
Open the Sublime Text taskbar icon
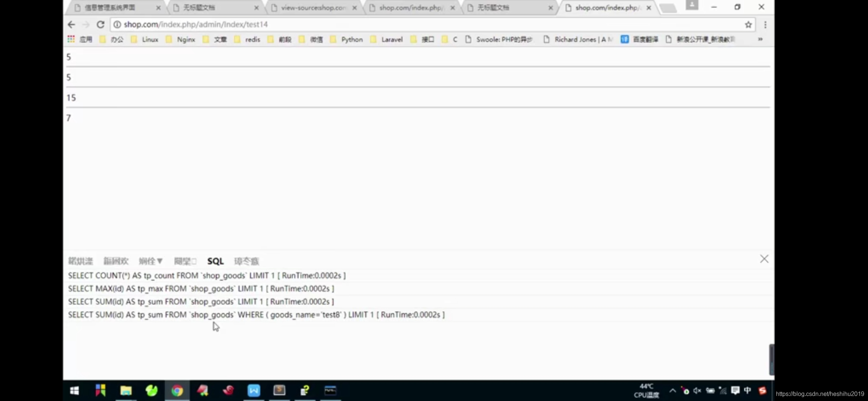(279, 391)
